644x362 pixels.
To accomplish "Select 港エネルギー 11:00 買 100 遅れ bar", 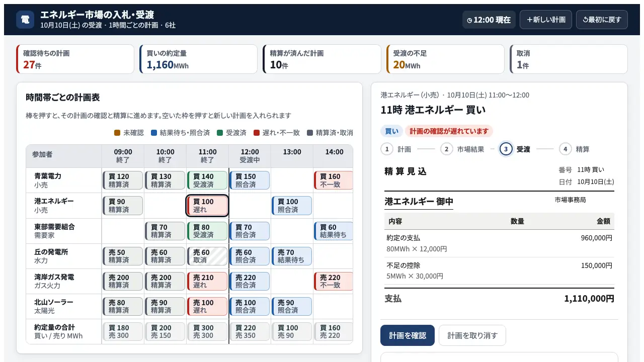I will tap(207, 205).
